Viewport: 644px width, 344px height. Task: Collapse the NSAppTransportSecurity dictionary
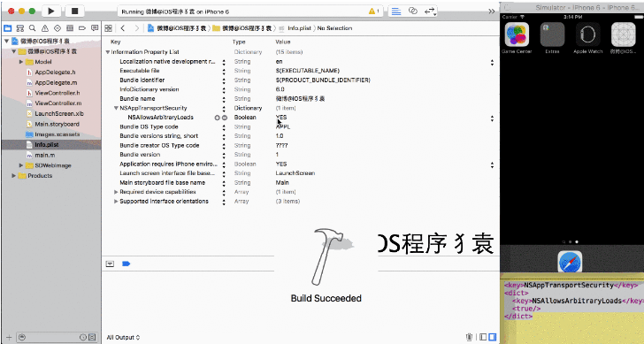(x=116, y=109)
